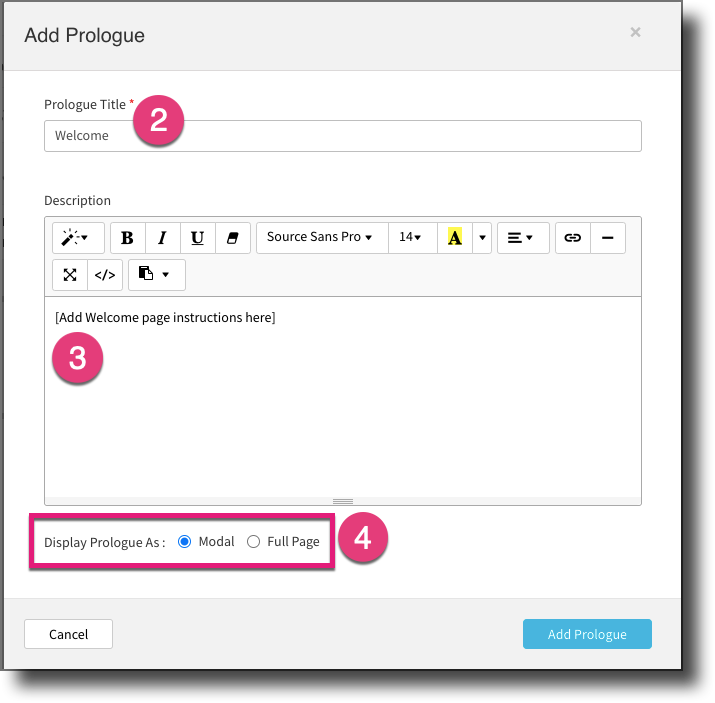Open the paragraph alignment dropdown
This screenshot has height=703, width=715.
pos(523,238)
